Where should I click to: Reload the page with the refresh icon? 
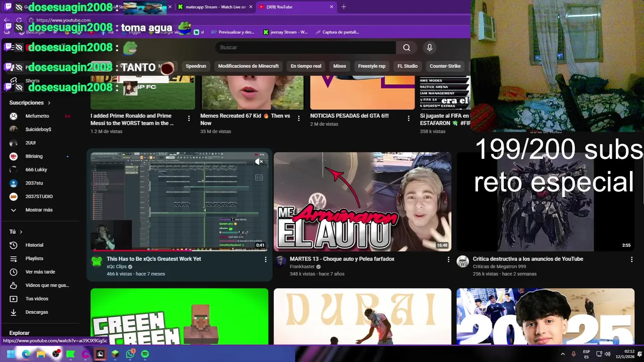tap(19, 20)
